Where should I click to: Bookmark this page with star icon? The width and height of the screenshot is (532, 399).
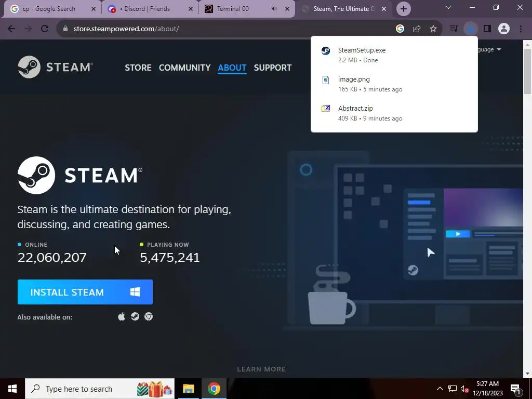click(433, 29)
